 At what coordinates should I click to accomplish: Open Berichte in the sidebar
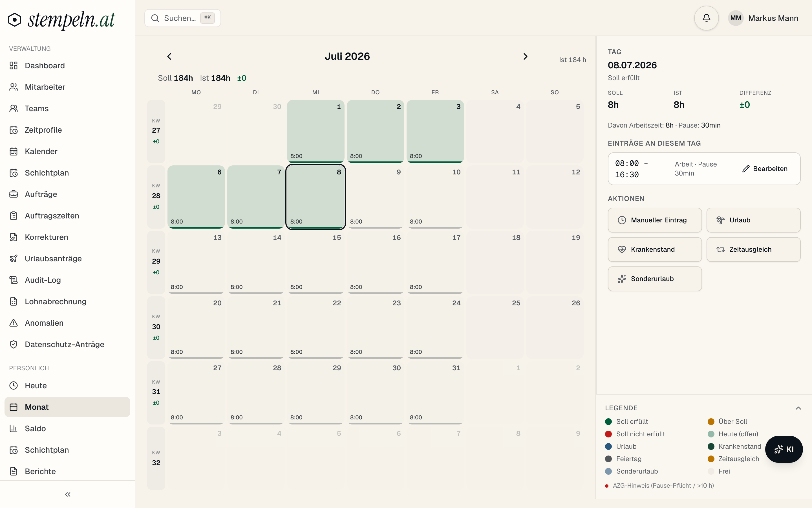(x=67, y=471)
